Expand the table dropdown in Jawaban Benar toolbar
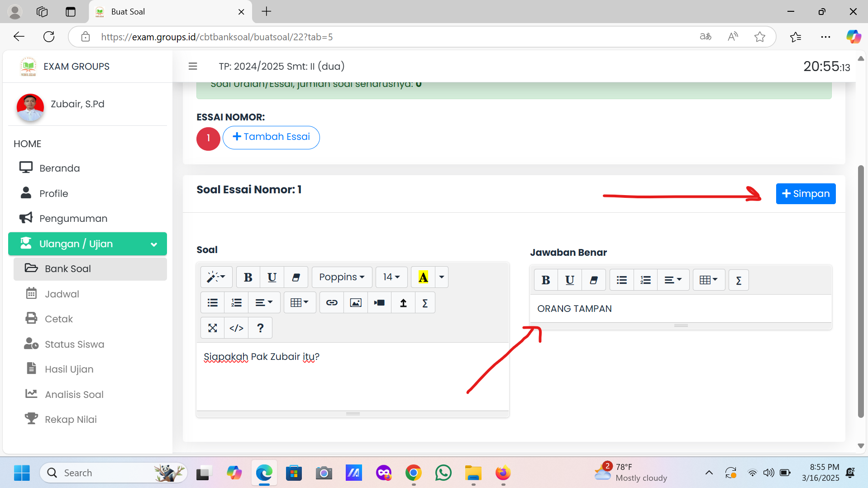This screenshot has height=488, width=868. tap(709, 280)
